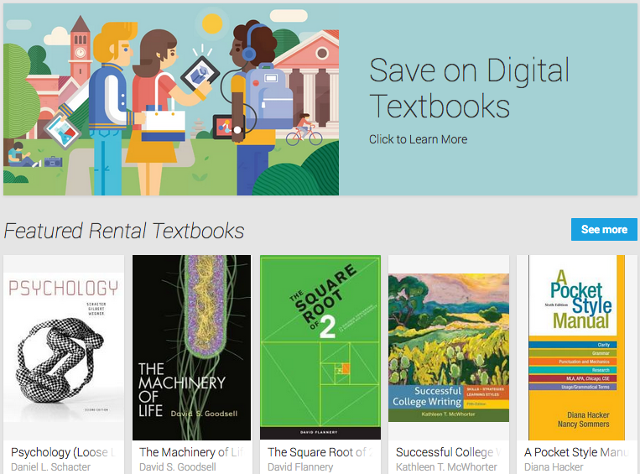Click author name David Flannery

(300, 467)
